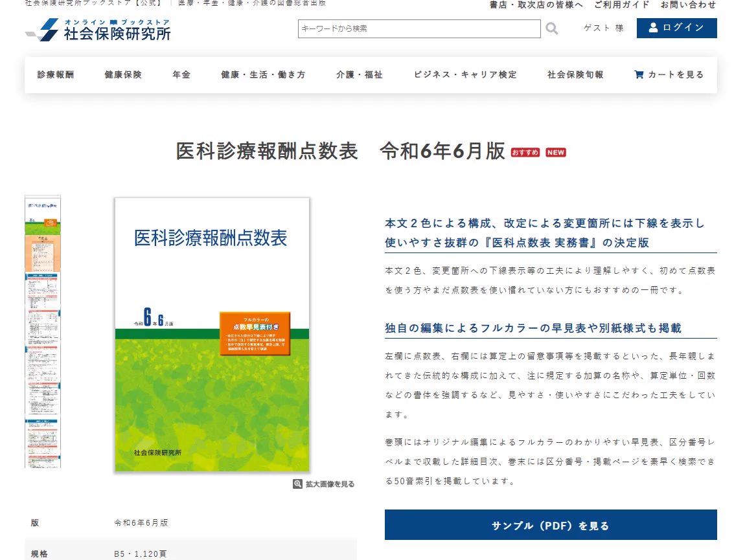Select the bottom sample page thumbnail
The image size is (734, 560).
43,443
